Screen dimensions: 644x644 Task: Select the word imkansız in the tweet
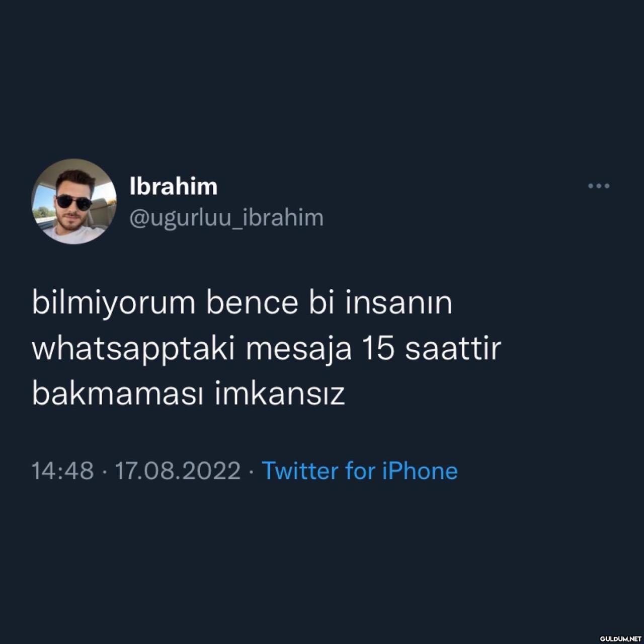tap(280, 394)
